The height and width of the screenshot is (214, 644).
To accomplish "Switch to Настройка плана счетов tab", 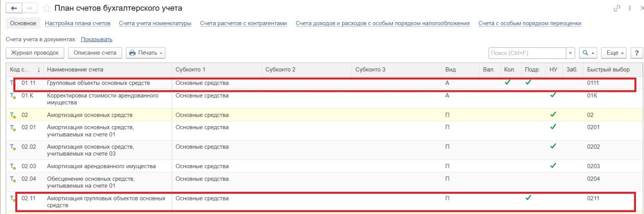I will pos(77,23).
